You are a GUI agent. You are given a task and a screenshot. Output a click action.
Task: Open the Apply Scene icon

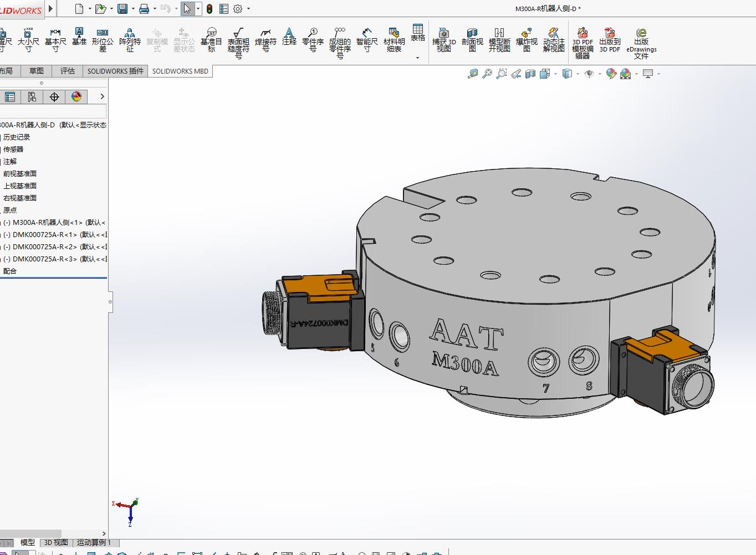[x=626, y=74]
